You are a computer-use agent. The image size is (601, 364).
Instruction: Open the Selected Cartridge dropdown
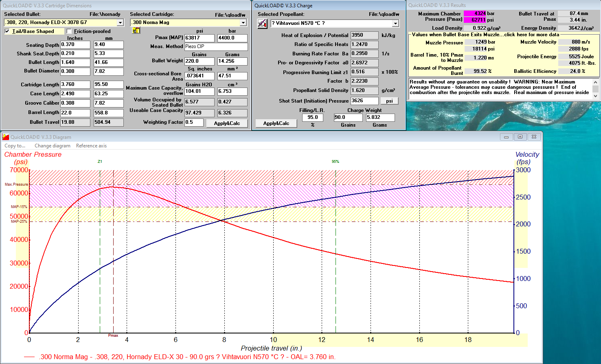(x=243, y=23)
